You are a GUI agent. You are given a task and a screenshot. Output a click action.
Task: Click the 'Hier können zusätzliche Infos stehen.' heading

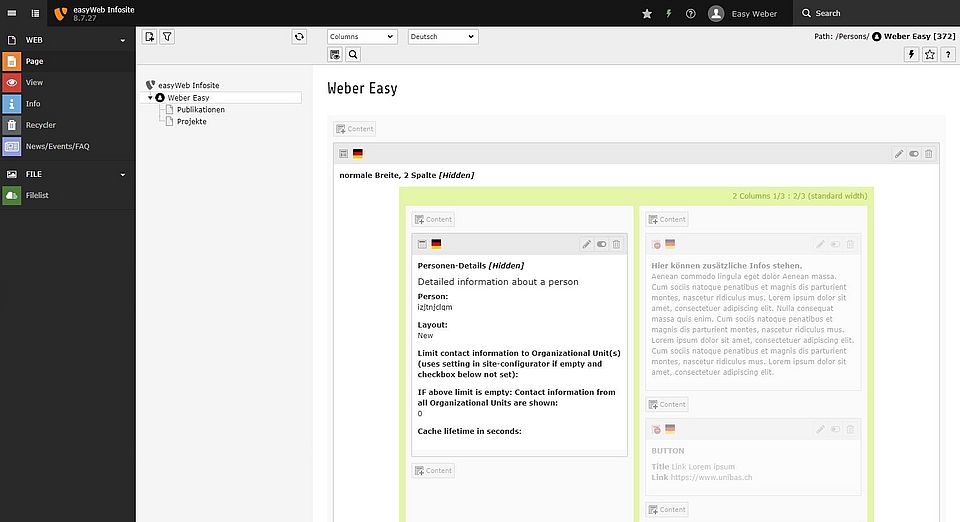click(x=727, y=266)
